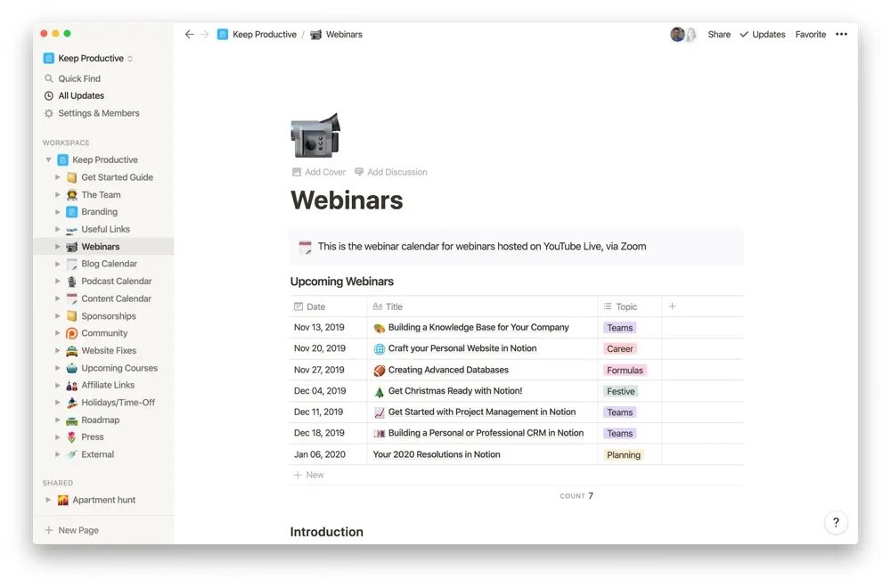This screenshot has height=588, width=891.
Task: Toggle Updates following in top bar
Action: (x=763, y=34)
